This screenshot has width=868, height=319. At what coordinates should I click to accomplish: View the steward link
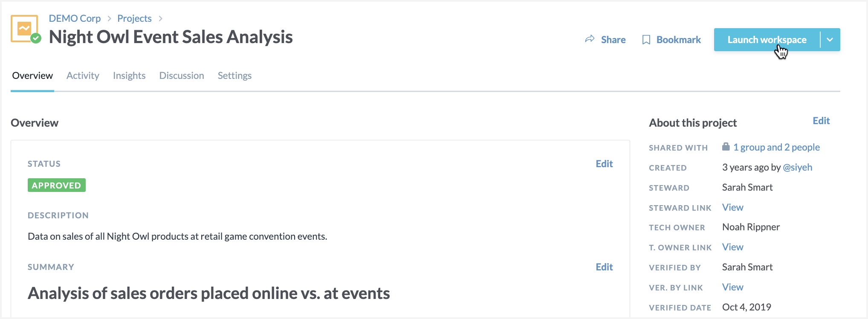pos(732,207)
